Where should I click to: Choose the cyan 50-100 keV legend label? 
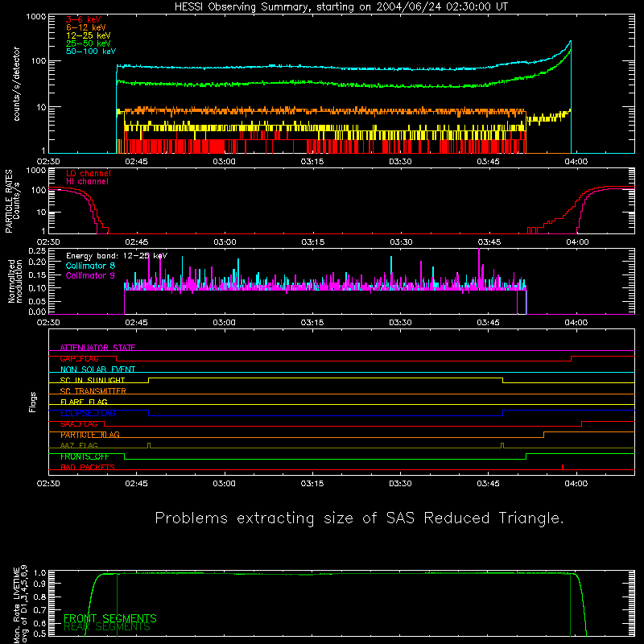click(90, 52)
